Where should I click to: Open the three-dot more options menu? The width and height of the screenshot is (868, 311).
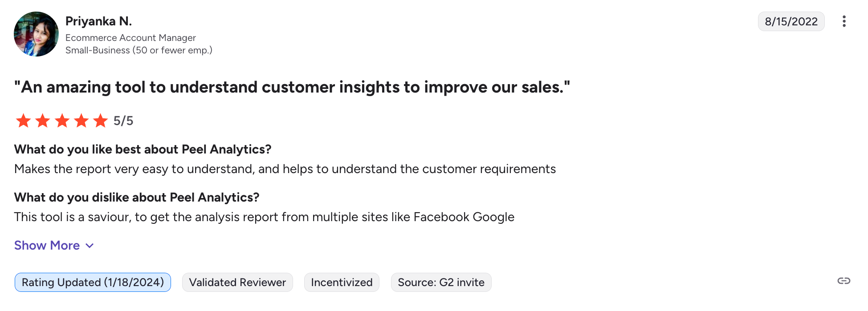coord(844,21)
